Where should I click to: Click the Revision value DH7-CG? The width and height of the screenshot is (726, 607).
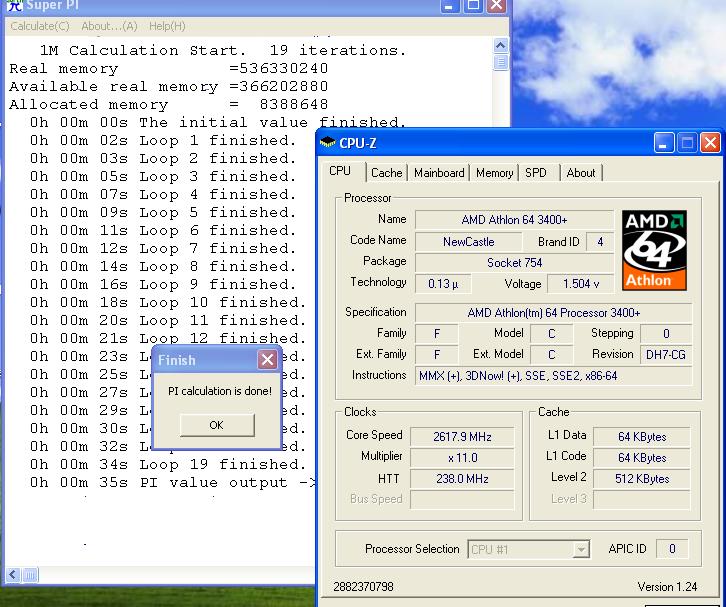666,355
